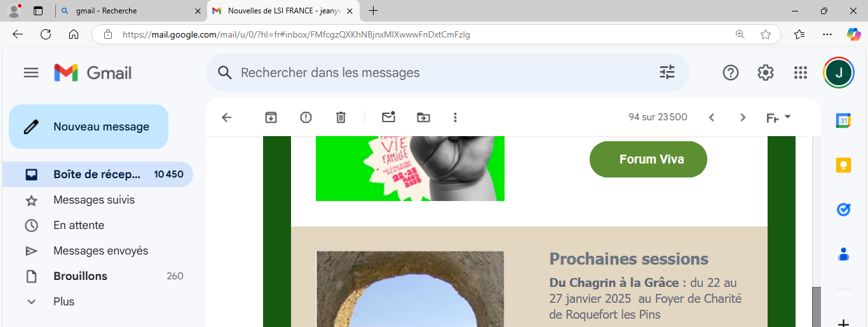
Task: Click the 94 sur 23500 counter
Action: 658,117
